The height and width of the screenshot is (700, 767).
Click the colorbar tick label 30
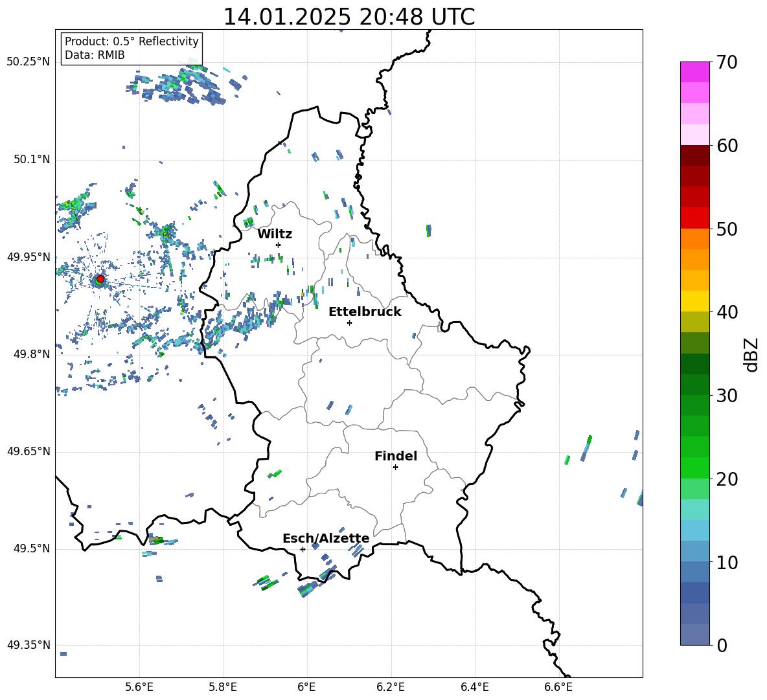(x=727, y=396)
